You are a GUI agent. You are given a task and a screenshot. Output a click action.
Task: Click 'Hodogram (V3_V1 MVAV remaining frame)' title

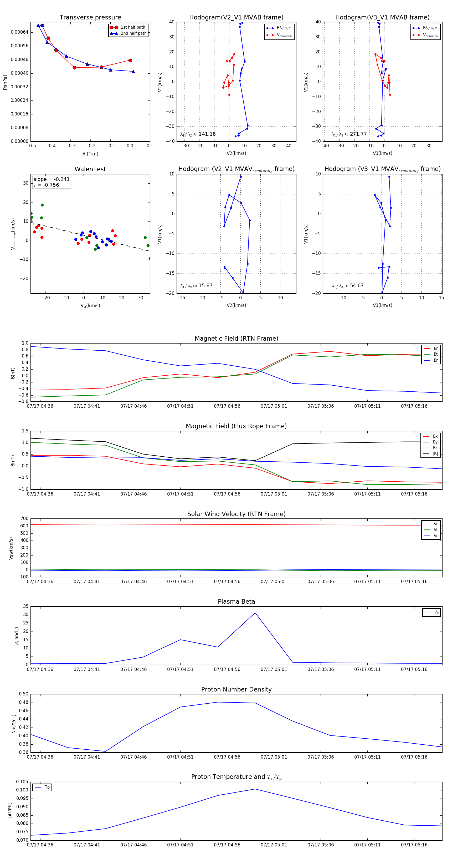382,169
